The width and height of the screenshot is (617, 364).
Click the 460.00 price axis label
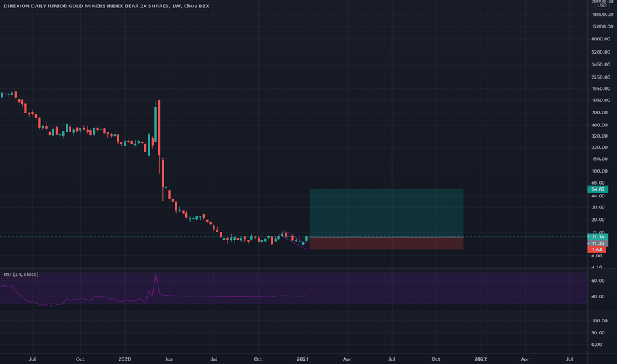pos(599,125)
